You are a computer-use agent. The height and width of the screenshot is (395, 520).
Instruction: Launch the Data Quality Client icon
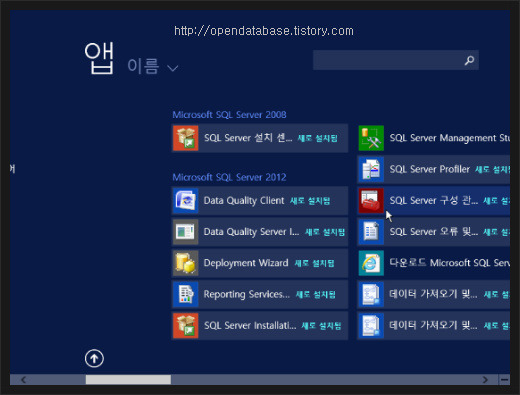[x=186, y=201]
